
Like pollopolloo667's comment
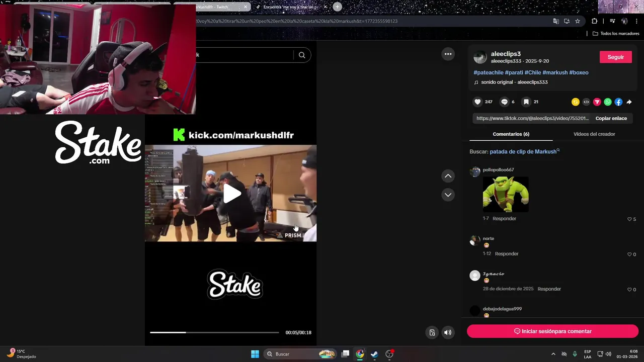pos(629,219)
